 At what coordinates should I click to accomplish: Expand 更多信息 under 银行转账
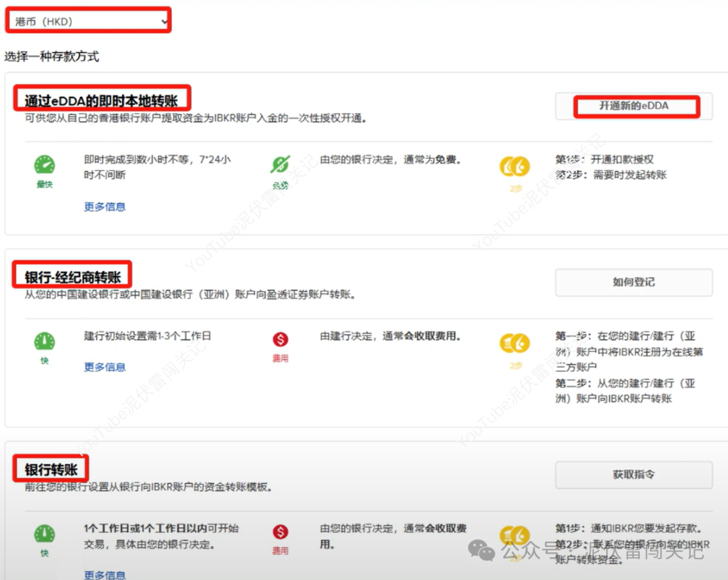point(104,575)
